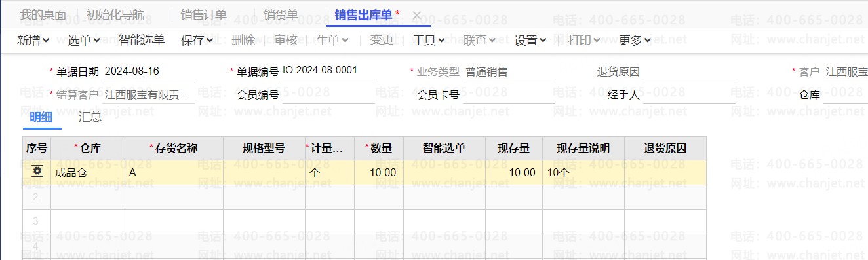Open the 生单 dropdown

(x=333, y=41)
